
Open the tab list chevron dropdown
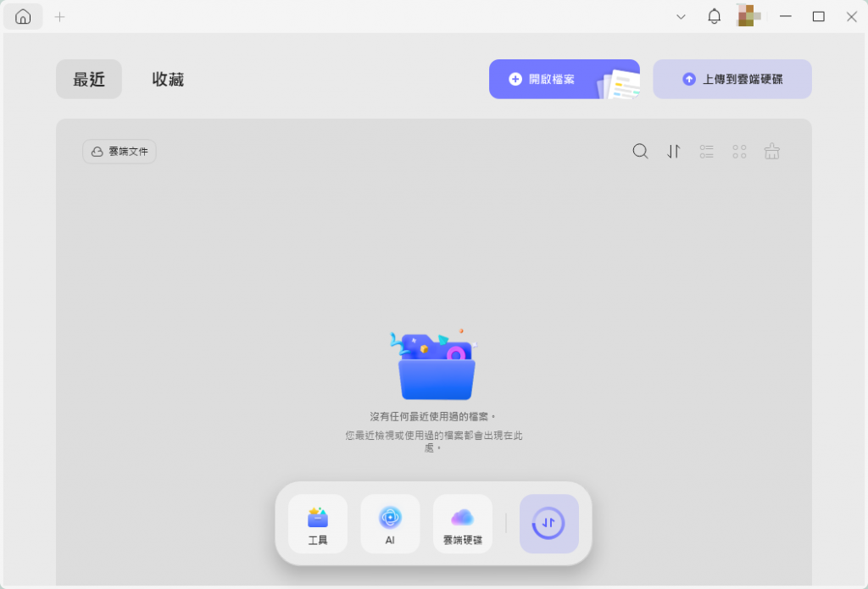point(681,16)
